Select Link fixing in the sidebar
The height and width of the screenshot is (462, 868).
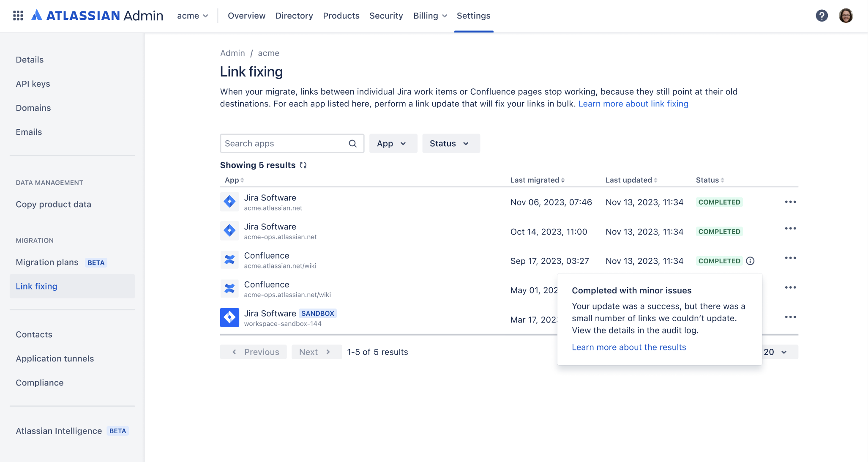pos(72,286)
